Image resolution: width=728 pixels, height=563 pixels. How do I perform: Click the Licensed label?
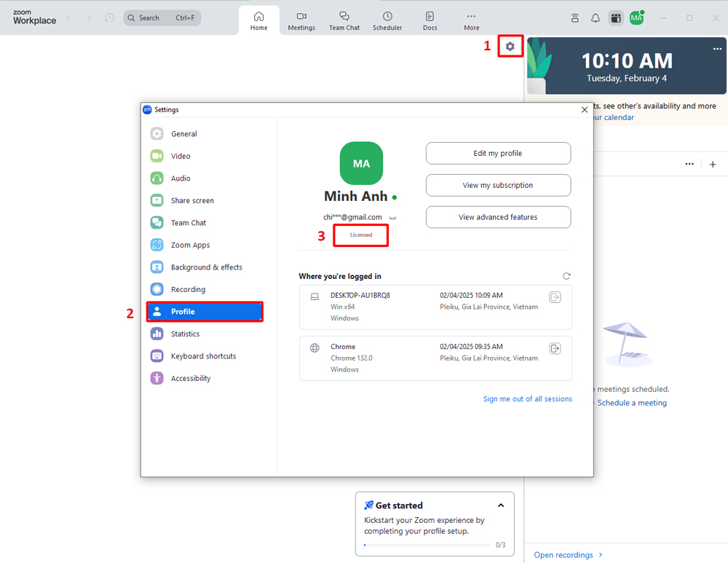(361, 235)
